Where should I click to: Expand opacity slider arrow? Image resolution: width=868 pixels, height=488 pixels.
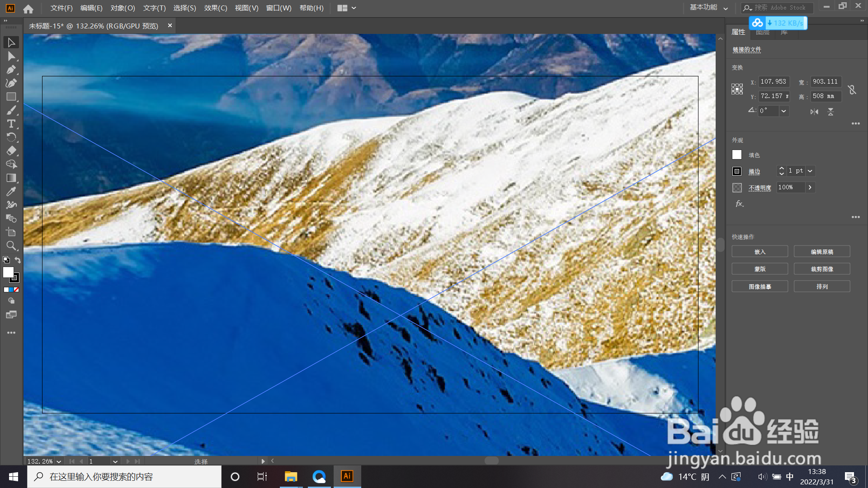click(810, 187)
